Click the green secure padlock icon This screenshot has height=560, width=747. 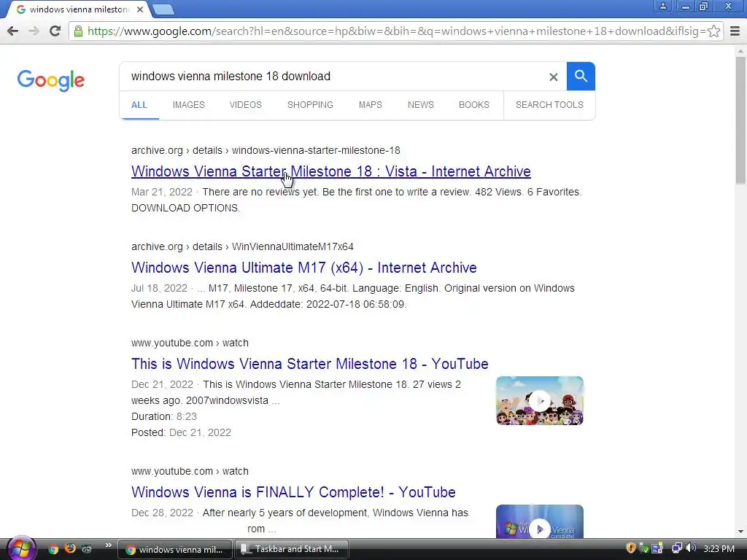[x=78, y=31]
